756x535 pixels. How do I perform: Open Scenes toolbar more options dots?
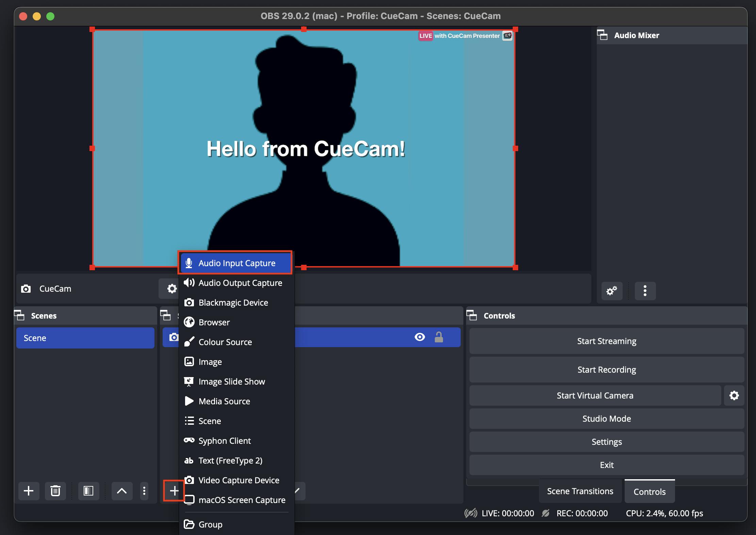(x=144, y=491)
